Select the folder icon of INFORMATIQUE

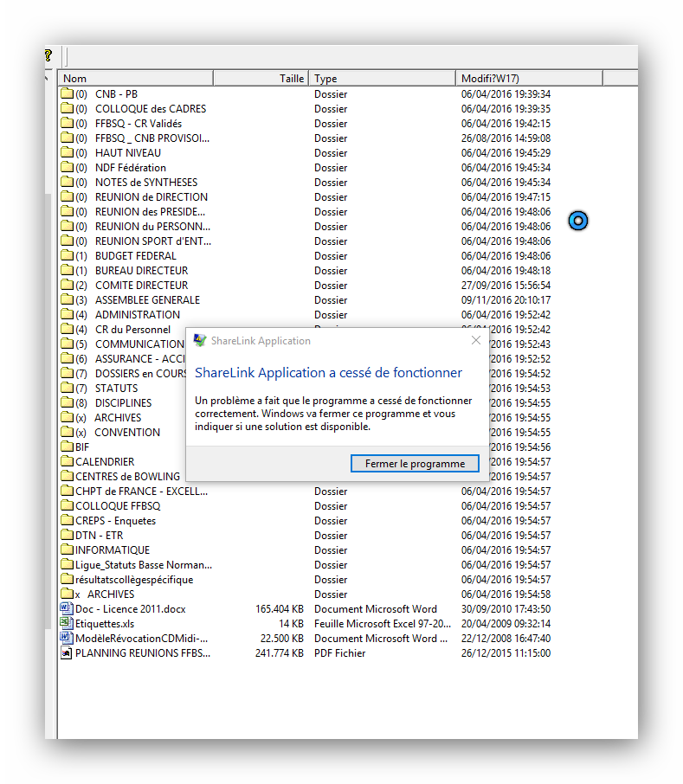(67, 549)
